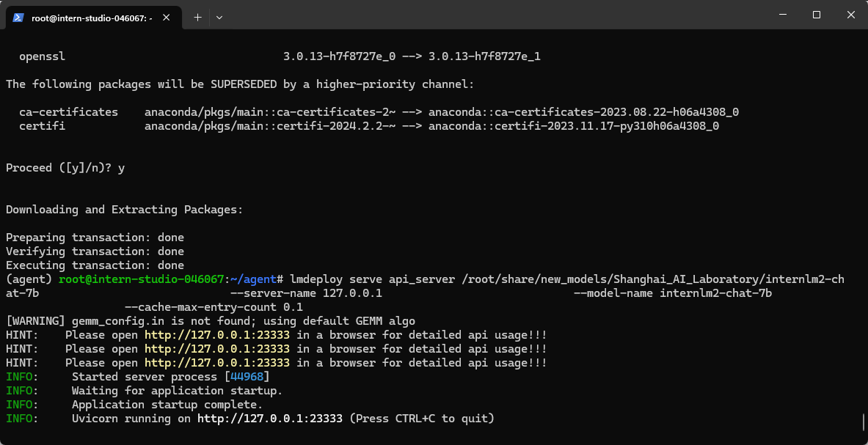Viewport: 868px width, 445px height.
Task: Click the [WARNING] gemm_config.in line
Action: 211,321
